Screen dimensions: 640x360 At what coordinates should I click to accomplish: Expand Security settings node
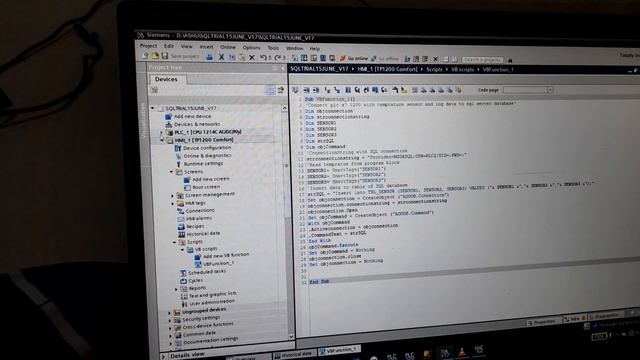click(x=170, y=320)
